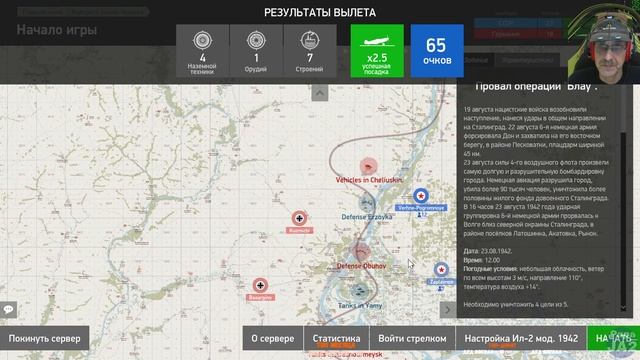This screenshot has width=640, height=360.
Task: Click the Tanks in Yamy label text
Action: pos(360,305)
